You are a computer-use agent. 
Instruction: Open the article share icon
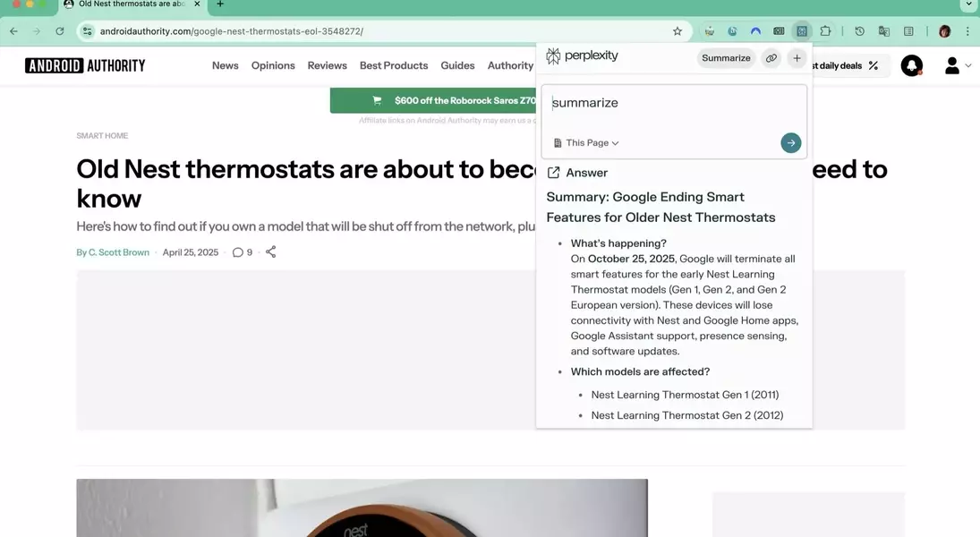click(x=270, y=251)
